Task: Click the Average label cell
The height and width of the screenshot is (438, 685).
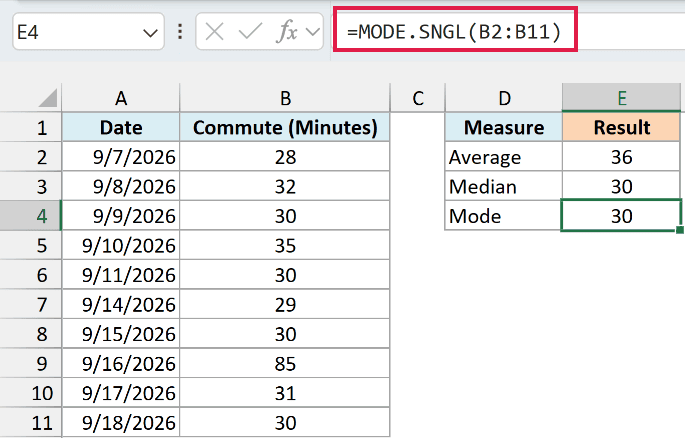Action: (504, 157)
